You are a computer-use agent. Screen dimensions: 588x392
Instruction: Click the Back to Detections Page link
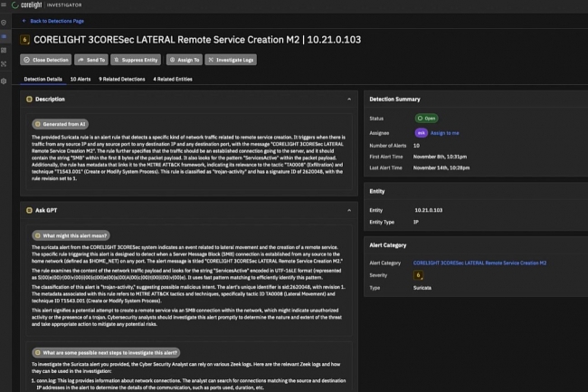click(x=55, y=20)
